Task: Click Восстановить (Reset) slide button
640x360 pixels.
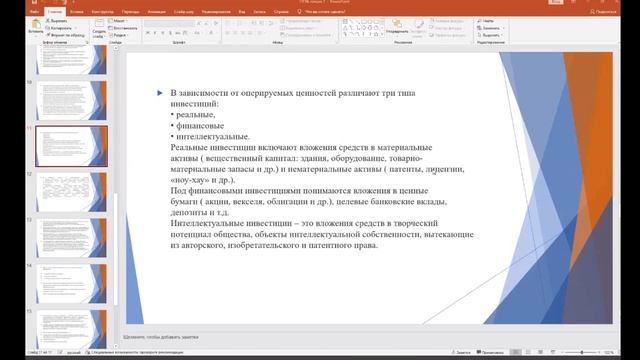Action: coord(123,28)
